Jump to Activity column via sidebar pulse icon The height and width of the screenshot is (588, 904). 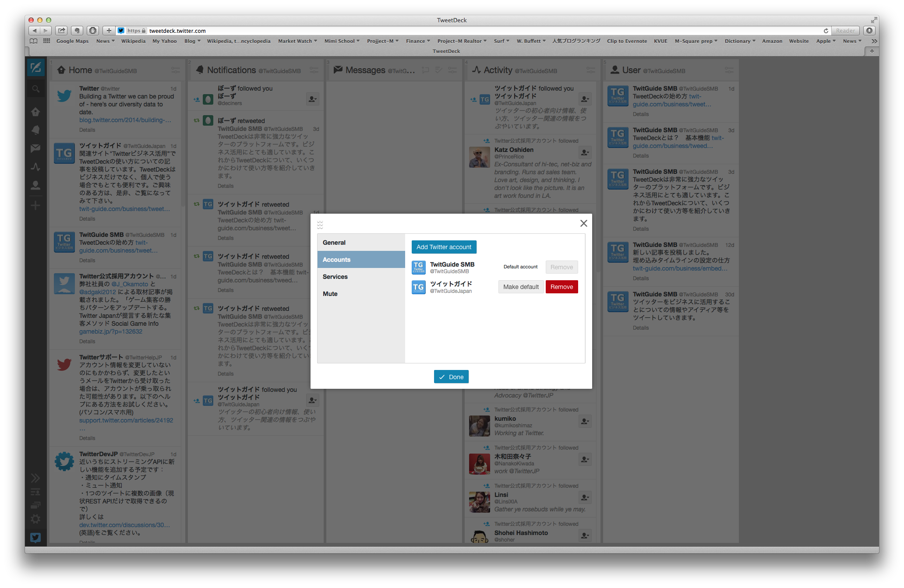coord(35,167)
